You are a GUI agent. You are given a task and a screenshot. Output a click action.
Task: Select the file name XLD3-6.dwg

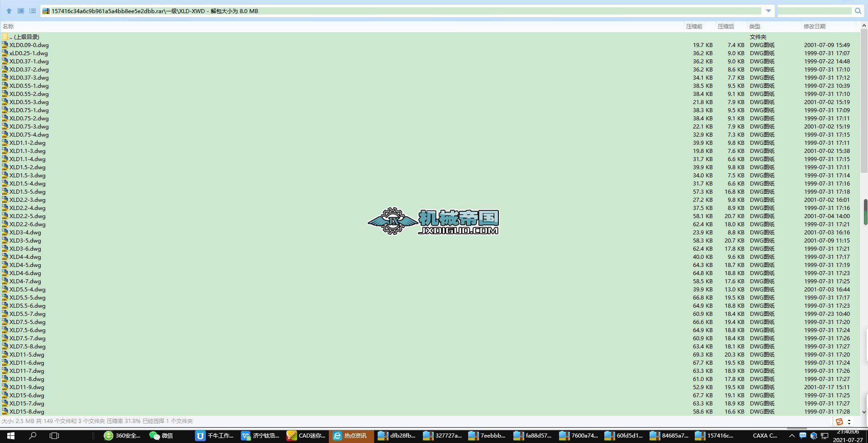point(25,248)
